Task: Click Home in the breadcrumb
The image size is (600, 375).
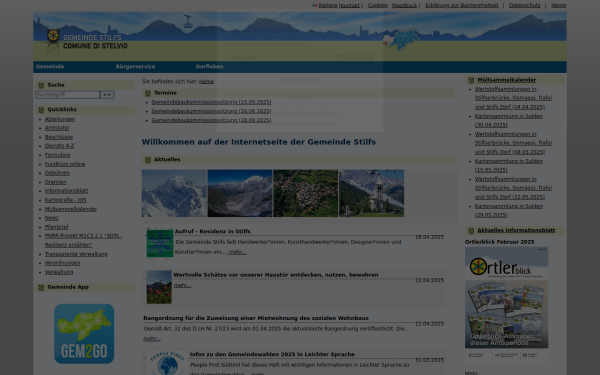Action: (206, 82)
